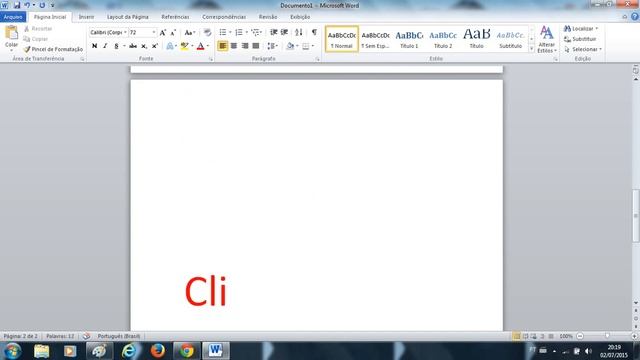This screenshot has width=640, height=360.
Task: Increase font size with grow icon
Action: point(163,33)
